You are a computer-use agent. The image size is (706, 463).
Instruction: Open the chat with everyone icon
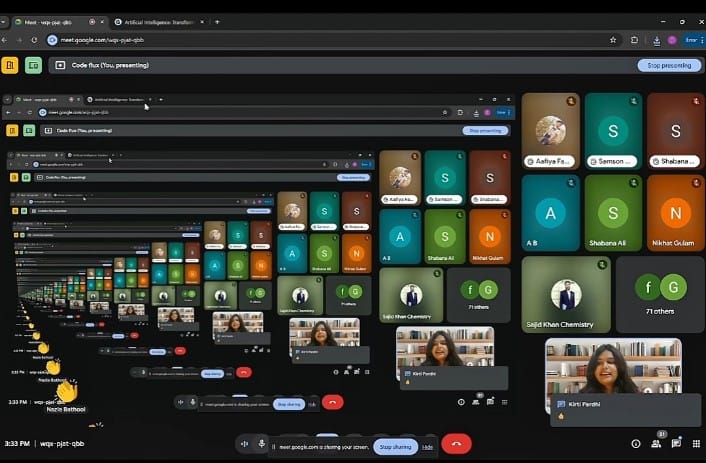pyautogui.click(x=676, y=444)
